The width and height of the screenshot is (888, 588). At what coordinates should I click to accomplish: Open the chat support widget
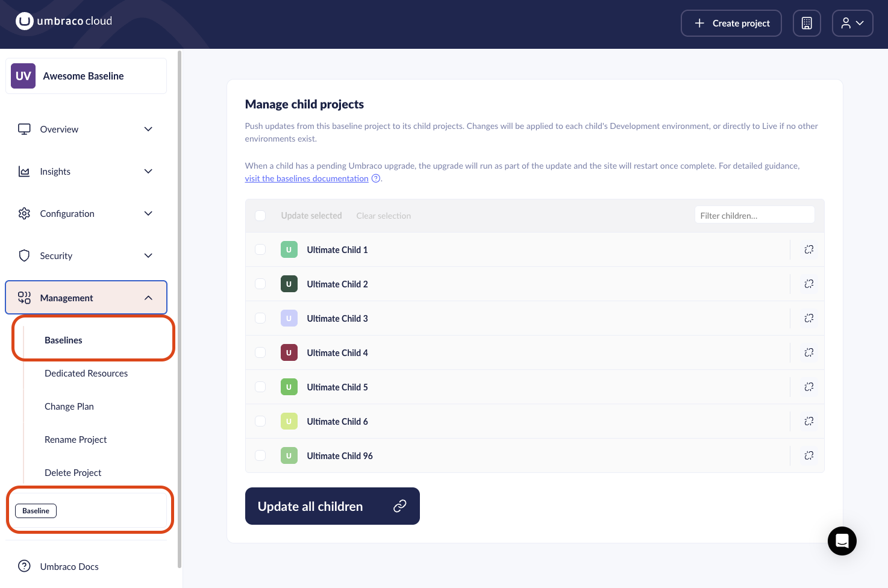click(842, 541)
